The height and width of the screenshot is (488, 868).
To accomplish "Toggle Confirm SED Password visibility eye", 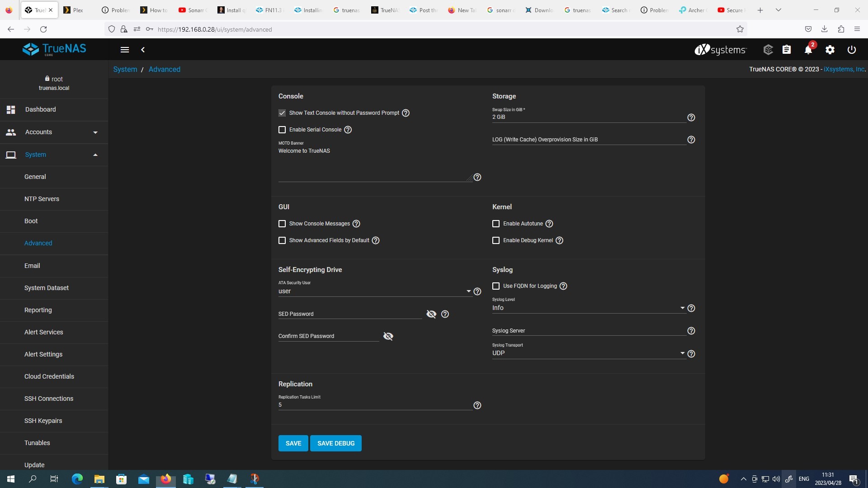I will tap(388, 336).
